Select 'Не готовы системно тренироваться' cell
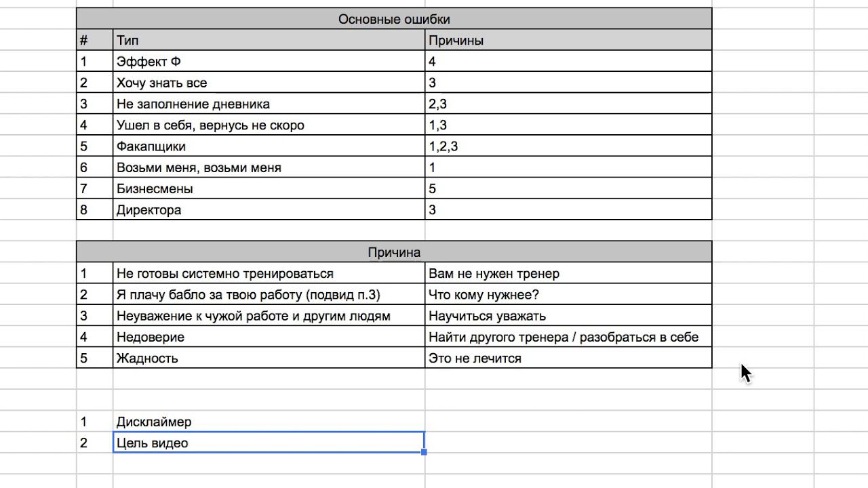This screenshot has height=488, width=868. tap(269, 273)
